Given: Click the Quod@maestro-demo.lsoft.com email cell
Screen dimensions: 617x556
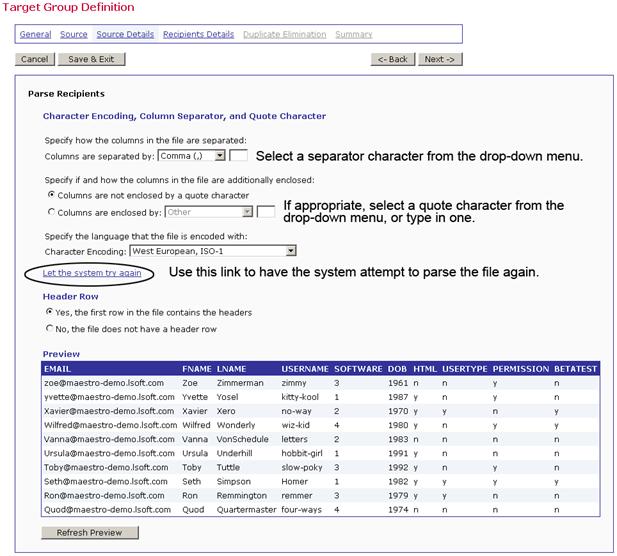Looking at the screenshot, I should pos(107,510).
